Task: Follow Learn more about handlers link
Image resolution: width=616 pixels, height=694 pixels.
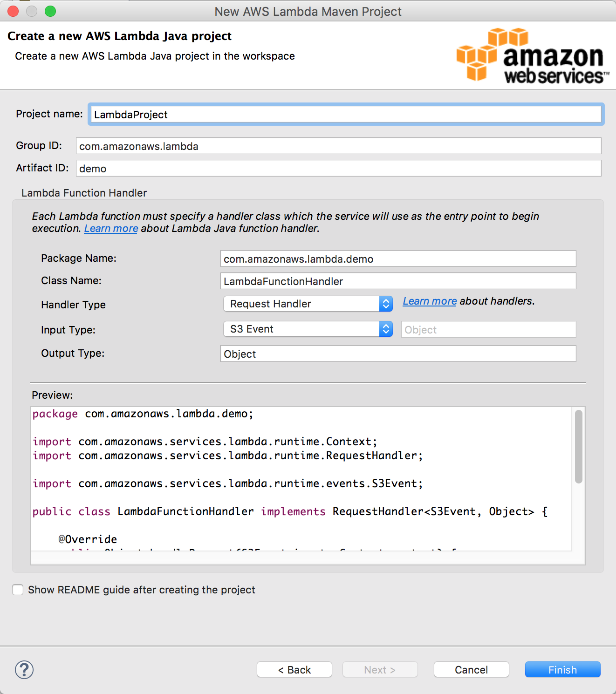Action: (x=430, y=301)
